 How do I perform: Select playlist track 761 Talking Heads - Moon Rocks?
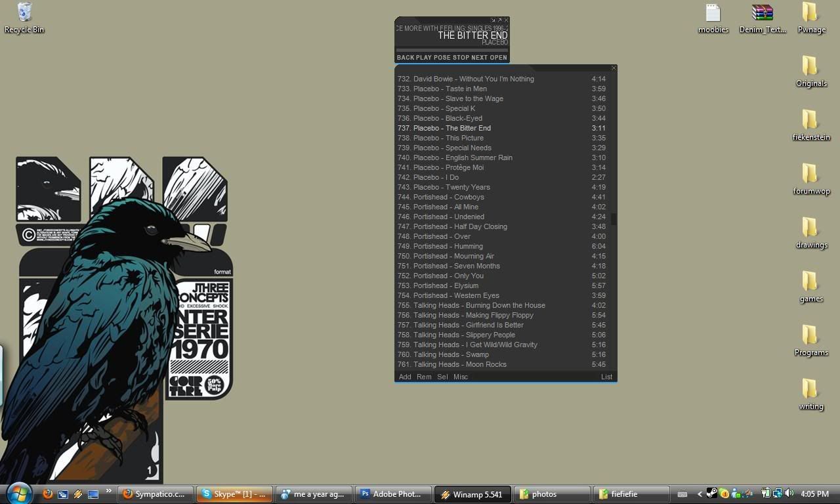coord(502,364)
